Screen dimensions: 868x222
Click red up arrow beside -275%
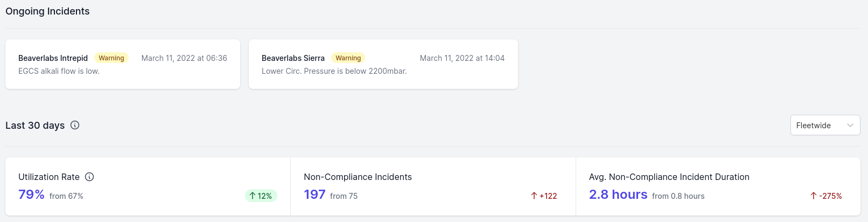[814, 196]
